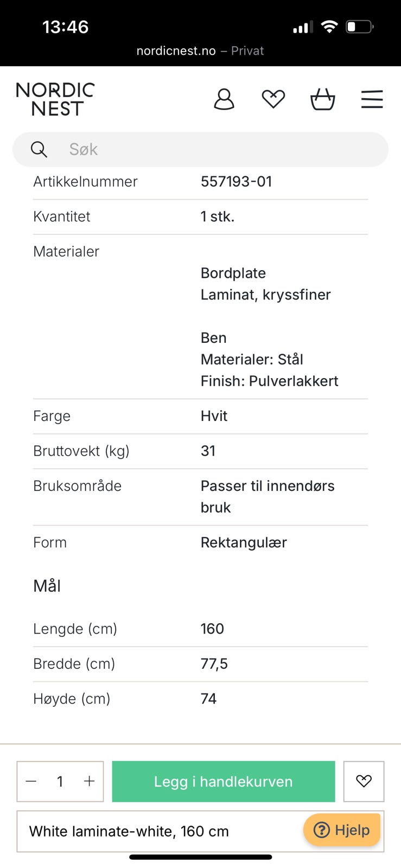Click the Søk search field
This screenshot has width=401, height=868.
pos(200,149)
